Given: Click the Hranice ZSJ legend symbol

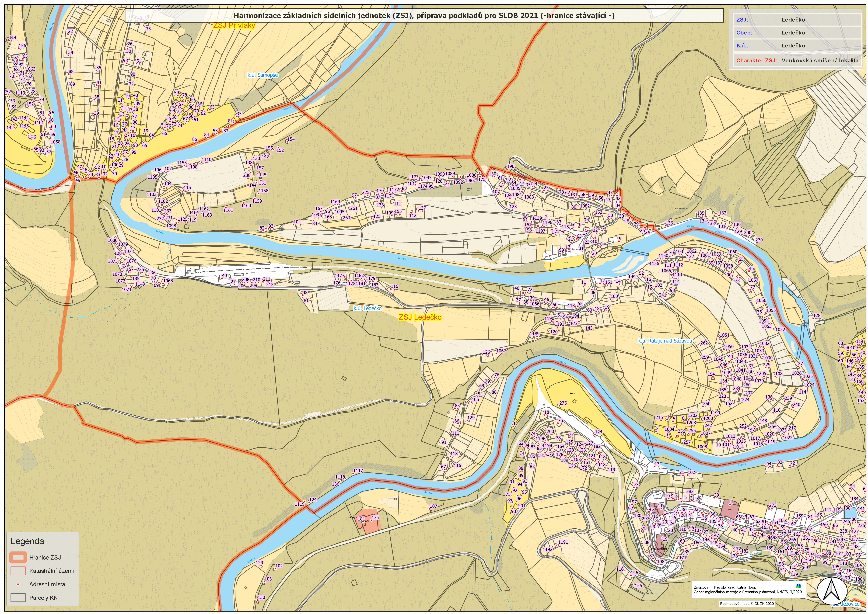Looking at the screenshot, I should point(18,557).
